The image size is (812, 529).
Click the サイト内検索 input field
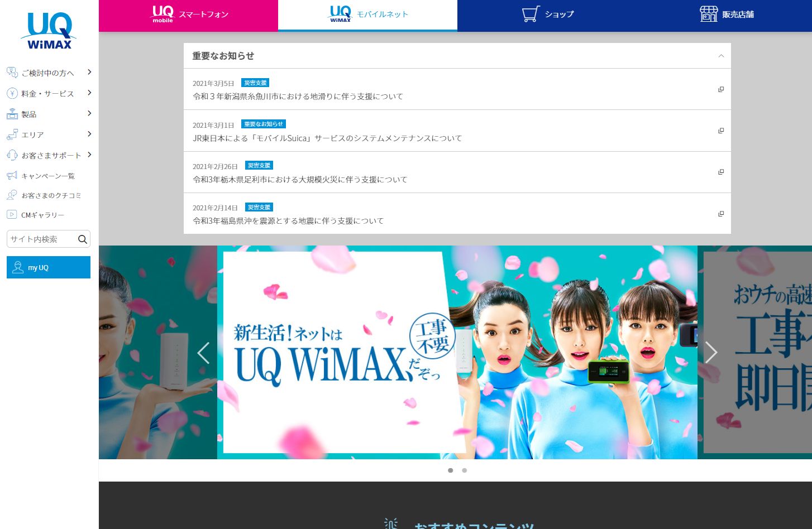42,239
